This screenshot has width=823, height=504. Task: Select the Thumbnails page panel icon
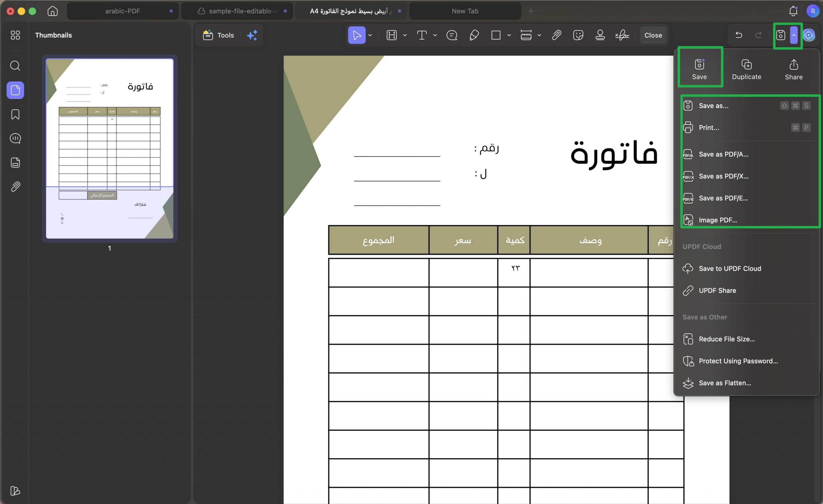15,90
